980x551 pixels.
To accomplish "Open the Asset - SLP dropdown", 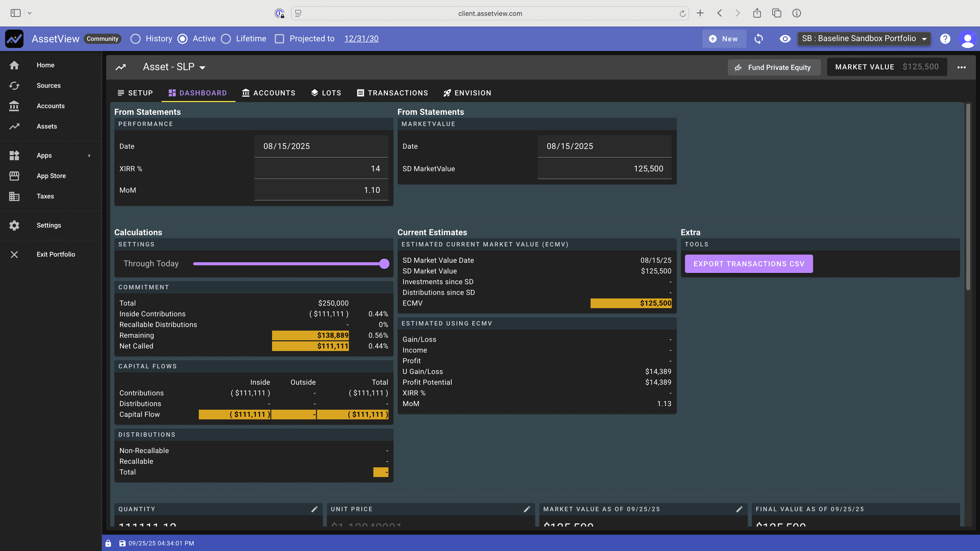I will tap(202, 67).
